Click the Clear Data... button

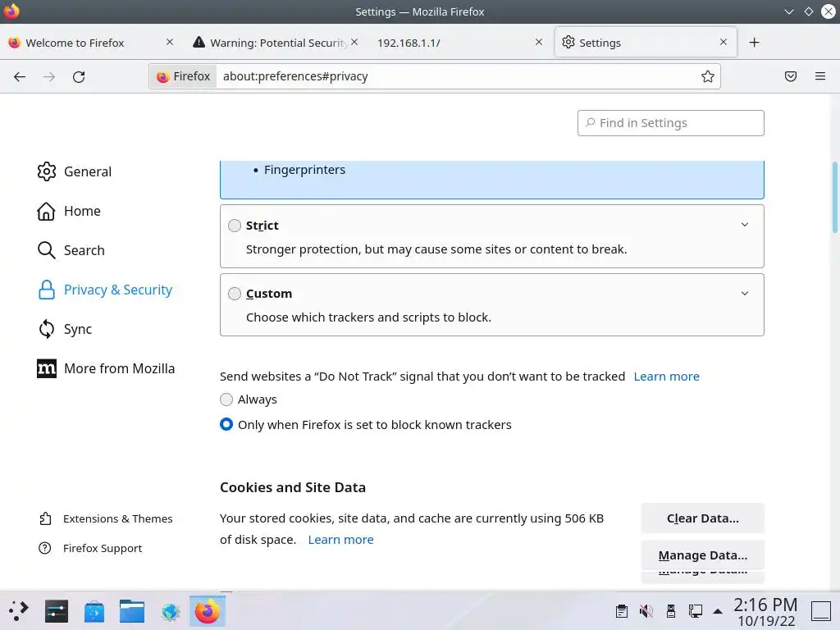pos(702,518)
